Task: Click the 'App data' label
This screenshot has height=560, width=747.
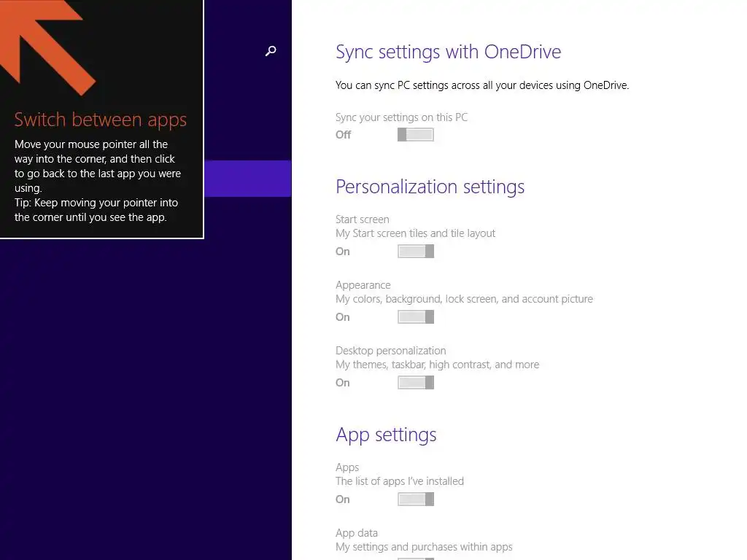Action: (356, 533)
